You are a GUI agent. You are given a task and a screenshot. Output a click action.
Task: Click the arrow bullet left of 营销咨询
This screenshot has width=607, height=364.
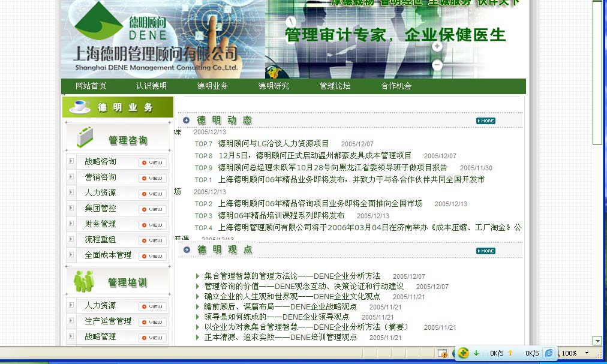pos(71,176)
